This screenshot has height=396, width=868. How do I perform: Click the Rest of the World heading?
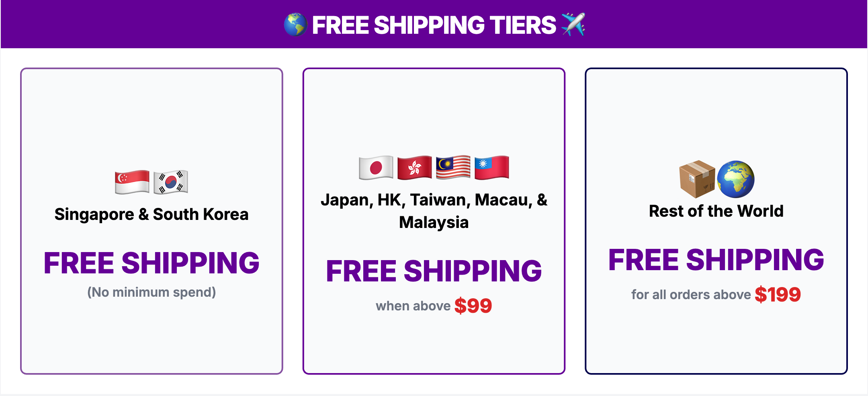[716, 211]
